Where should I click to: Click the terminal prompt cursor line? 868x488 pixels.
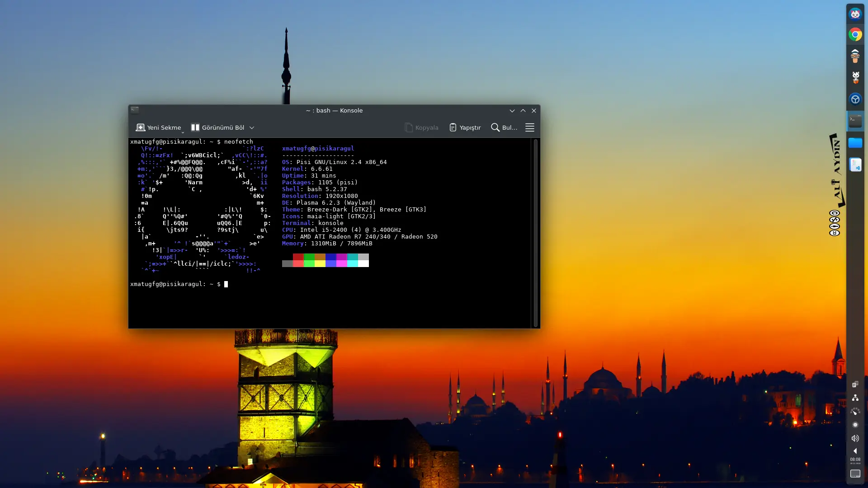click(x=179, y=284)
